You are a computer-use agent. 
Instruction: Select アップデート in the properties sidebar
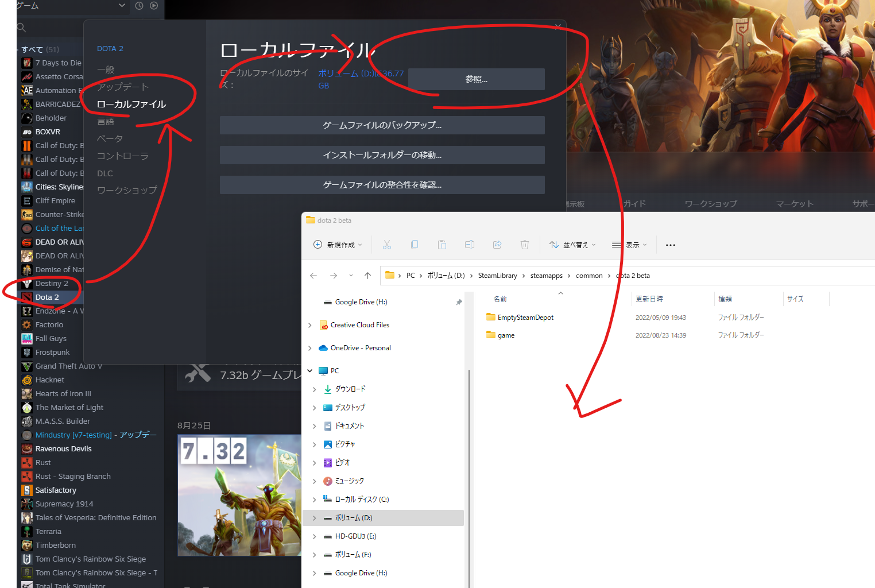[x=123, y=86]
